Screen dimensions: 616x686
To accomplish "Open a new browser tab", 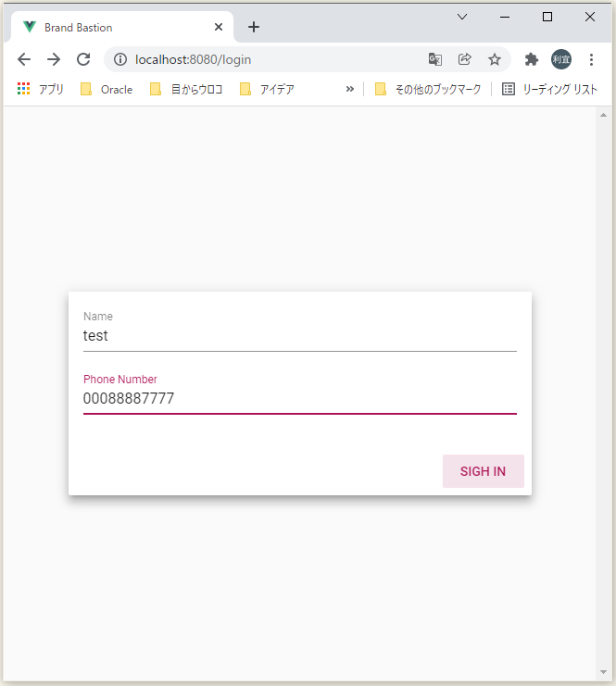I will coord(254,27).
